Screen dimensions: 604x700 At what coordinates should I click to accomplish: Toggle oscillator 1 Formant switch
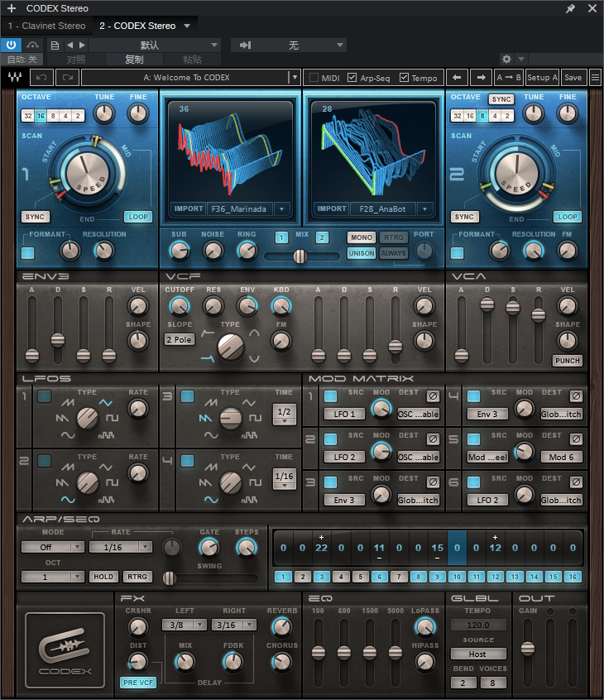pos(27,253)
